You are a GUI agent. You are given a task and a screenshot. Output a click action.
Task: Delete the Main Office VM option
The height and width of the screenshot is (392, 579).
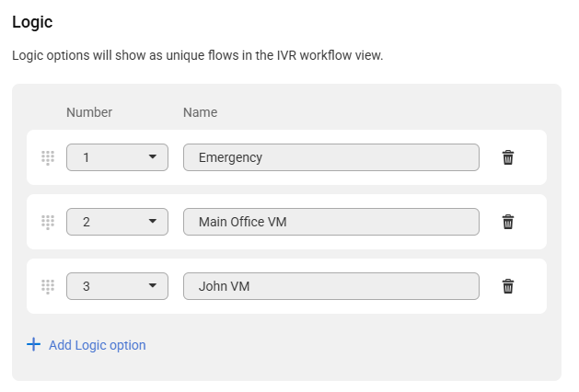point(507,222)
